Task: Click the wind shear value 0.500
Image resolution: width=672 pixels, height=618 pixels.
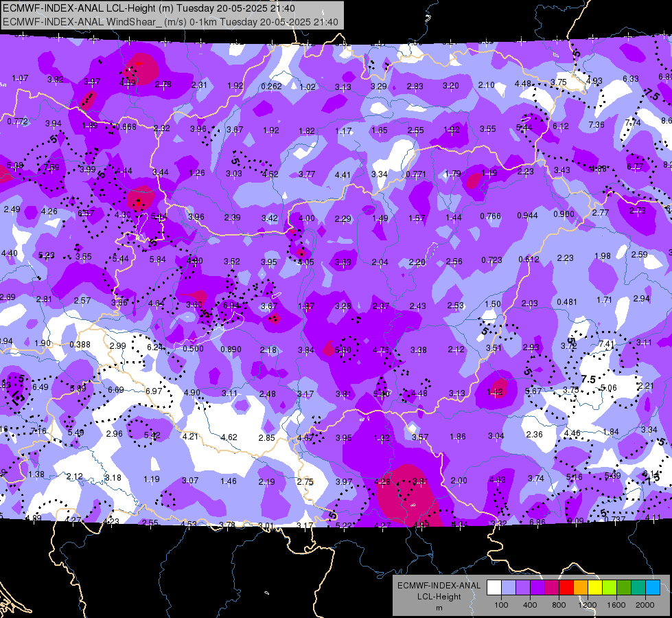Action: (x=193, y=349)
